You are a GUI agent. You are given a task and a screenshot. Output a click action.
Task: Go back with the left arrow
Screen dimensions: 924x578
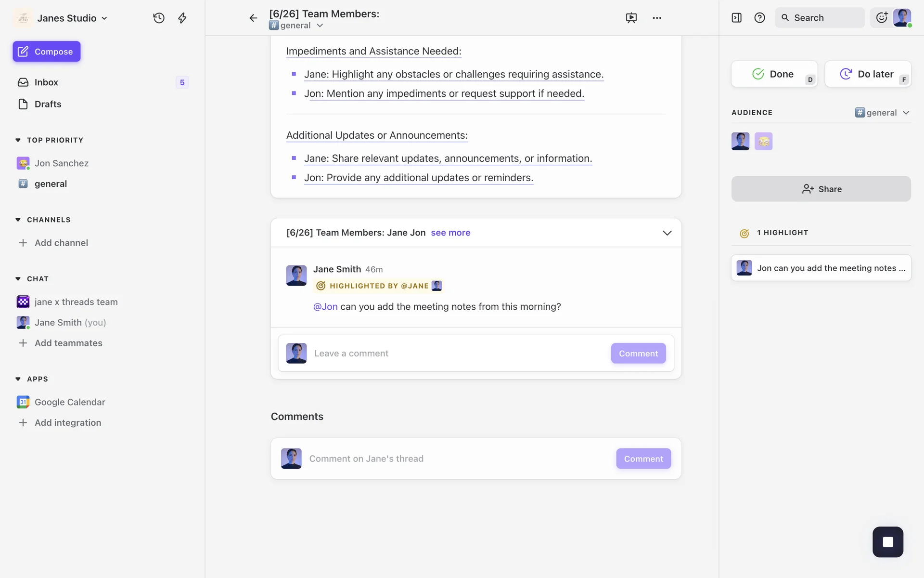[x=253, y=18]
